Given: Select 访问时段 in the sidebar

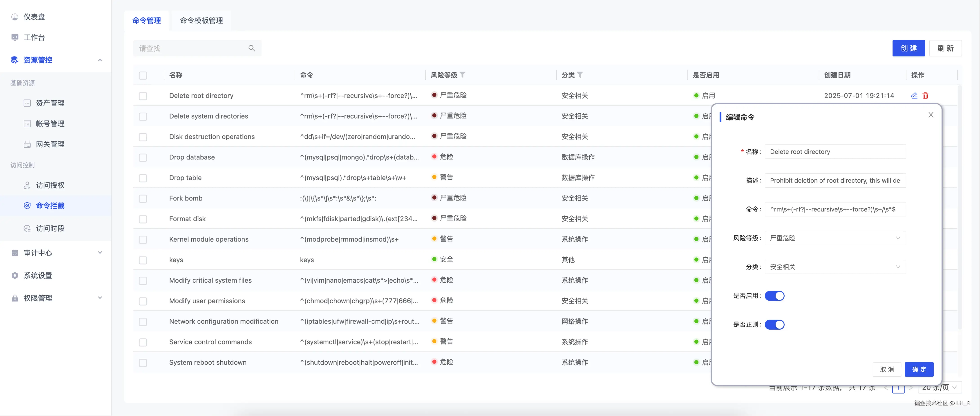Looking at the screenshot, I should 50,228.
